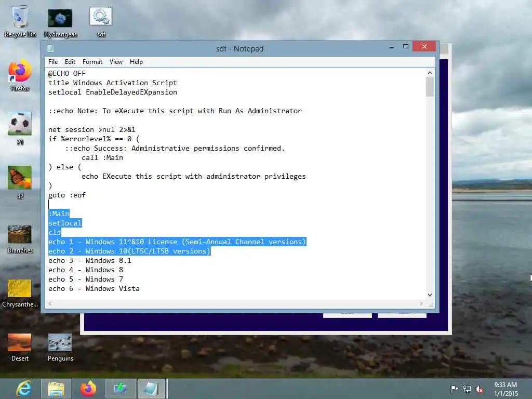
Task: Click the vertical scrollbar up arrow
Action: coord(430,73)
